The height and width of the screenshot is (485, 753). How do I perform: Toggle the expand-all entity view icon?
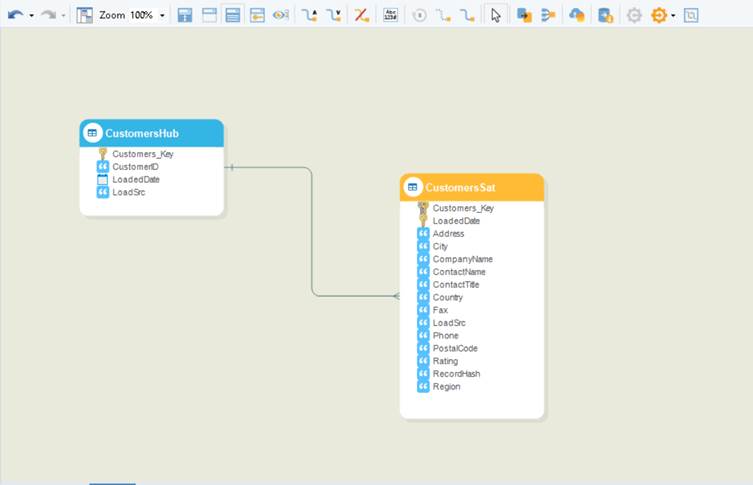[232, 15]
